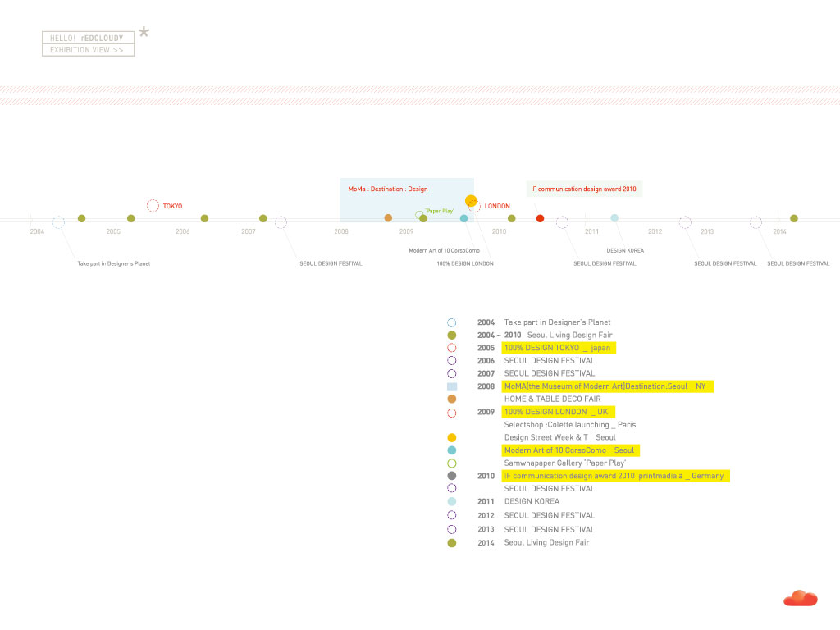This screenshot has width=840, height=630.
Task: Click legend circle beside "100% DESIGN TOKYO _ japan"
Action: click(452, 348)
